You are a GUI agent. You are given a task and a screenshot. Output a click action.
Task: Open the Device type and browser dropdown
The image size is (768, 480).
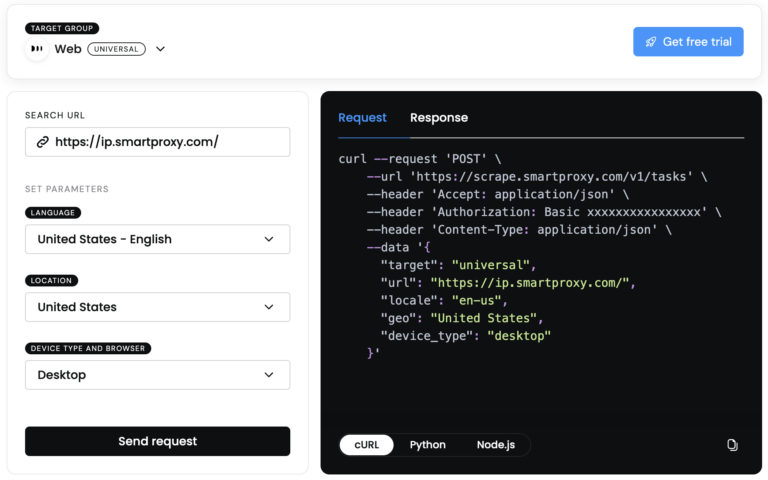[158, 375]
